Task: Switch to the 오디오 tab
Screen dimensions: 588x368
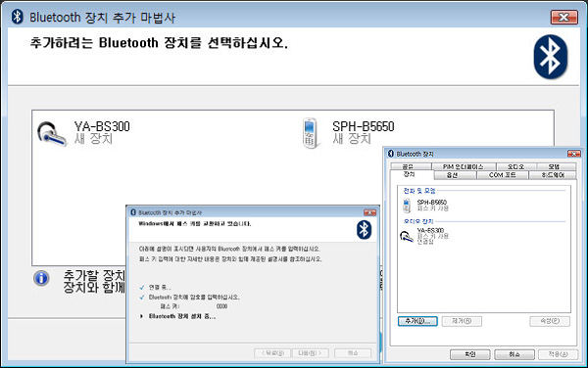Action: (x=516, y=166)
